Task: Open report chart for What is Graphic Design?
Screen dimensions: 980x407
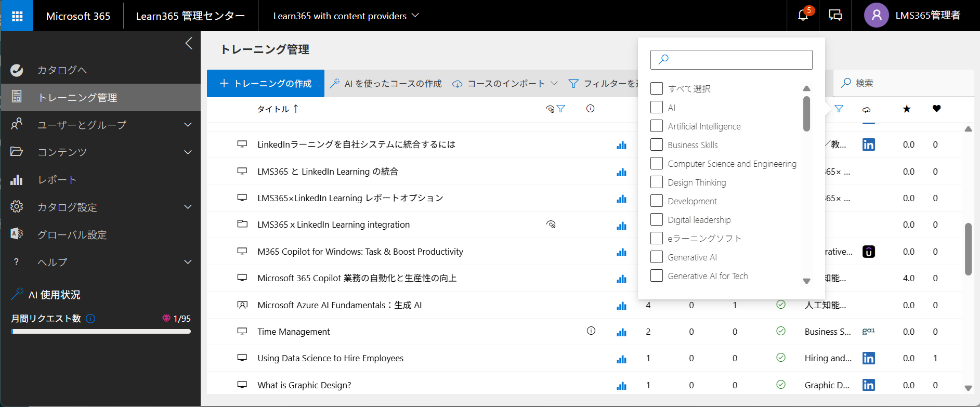Action: click(x=621, y=386)
